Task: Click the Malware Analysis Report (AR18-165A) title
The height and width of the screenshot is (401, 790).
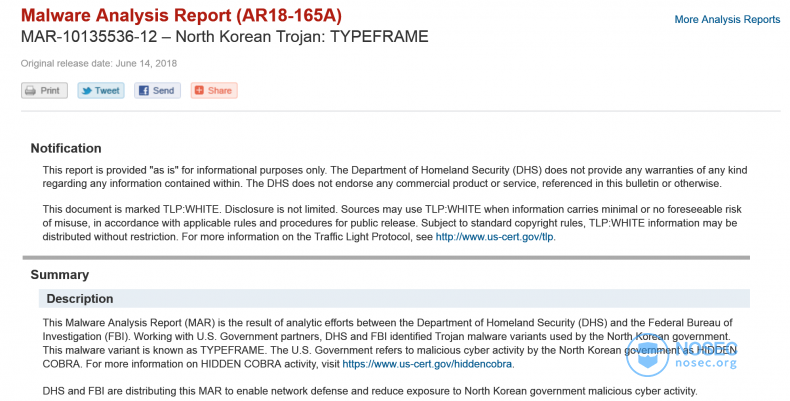Action: 181,16
